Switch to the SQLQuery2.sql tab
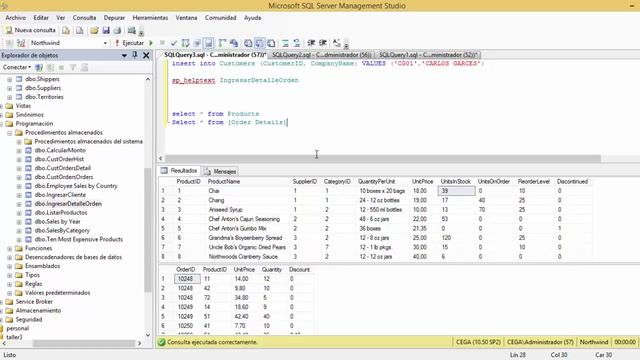The image size is (640, 360). [322, 55]
